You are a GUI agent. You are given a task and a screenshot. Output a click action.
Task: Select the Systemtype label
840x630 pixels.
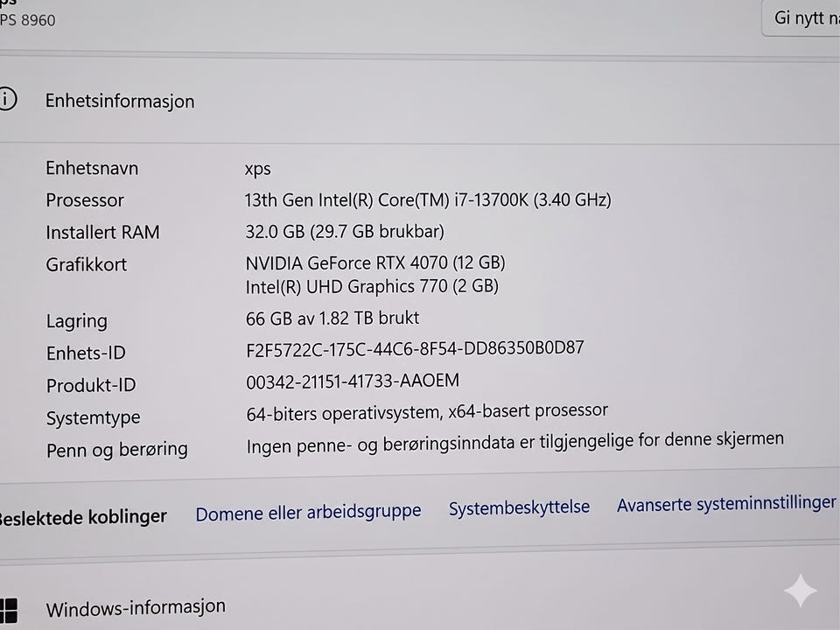(x=94, y=418)
